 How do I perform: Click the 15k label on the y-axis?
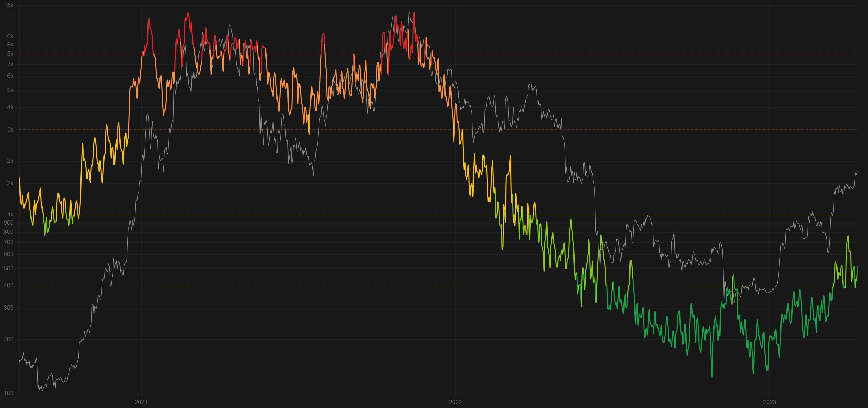[x=9, y=5]
